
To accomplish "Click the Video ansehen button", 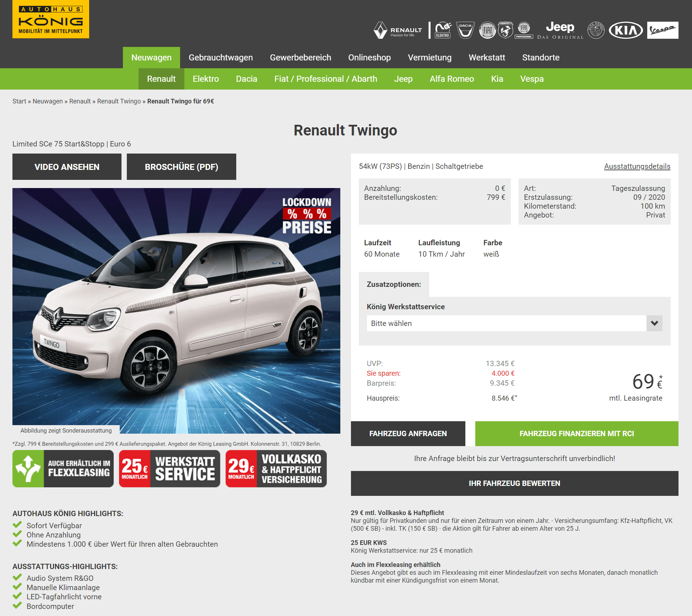I will tap(67, 167).
